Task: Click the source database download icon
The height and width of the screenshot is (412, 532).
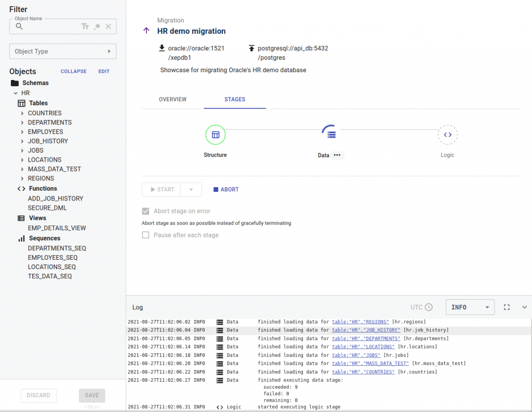Action: pos(162,48)
